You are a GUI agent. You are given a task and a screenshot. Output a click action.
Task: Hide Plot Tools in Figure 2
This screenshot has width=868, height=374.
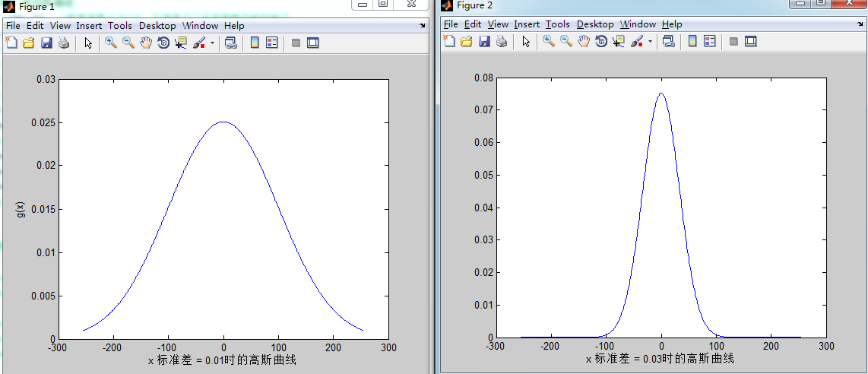click(733, 42)
